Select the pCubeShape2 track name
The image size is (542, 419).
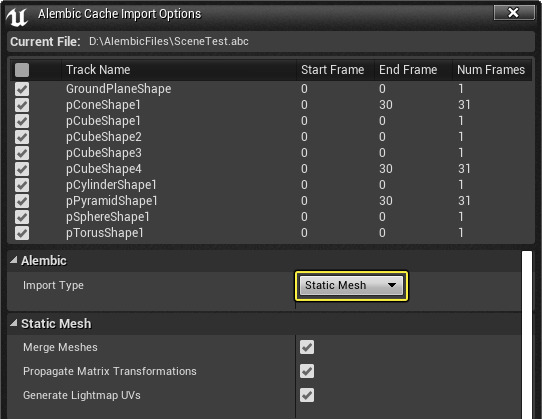[104, 137]
